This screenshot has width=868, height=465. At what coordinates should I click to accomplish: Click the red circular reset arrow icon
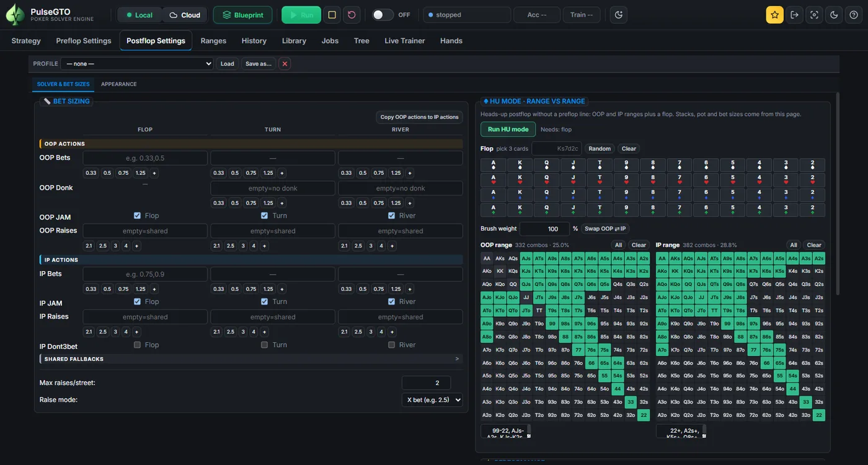click(352, 15)
